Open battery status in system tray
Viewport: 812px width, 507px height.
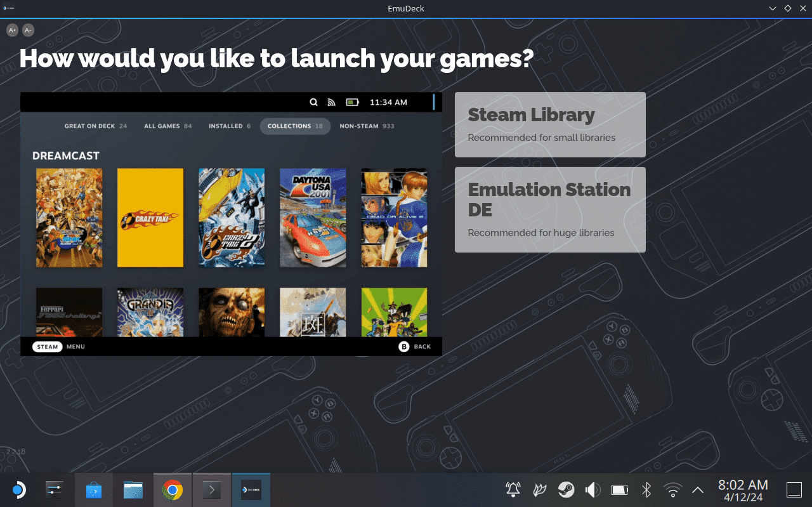[x=619, y=490]
